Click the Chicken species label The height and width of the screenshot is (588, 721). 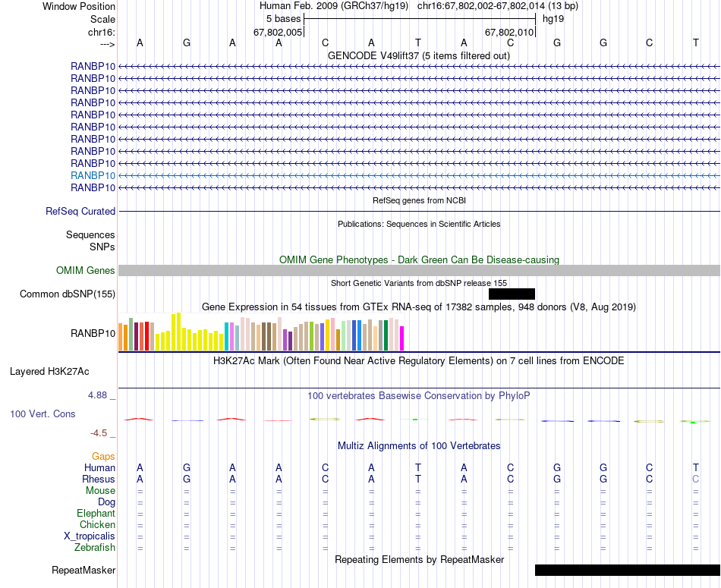coord(97,524)
